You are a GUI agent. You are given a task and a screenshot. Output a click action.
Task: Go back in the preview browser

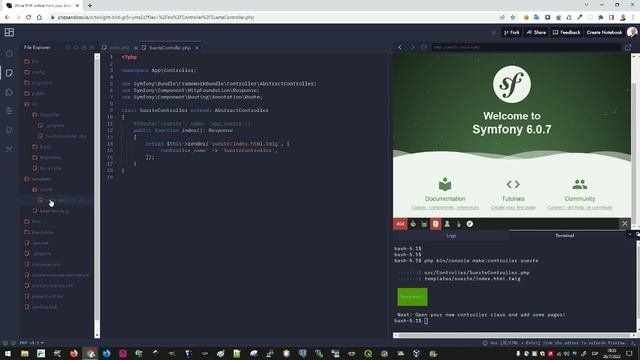click(x=400, y=47)
